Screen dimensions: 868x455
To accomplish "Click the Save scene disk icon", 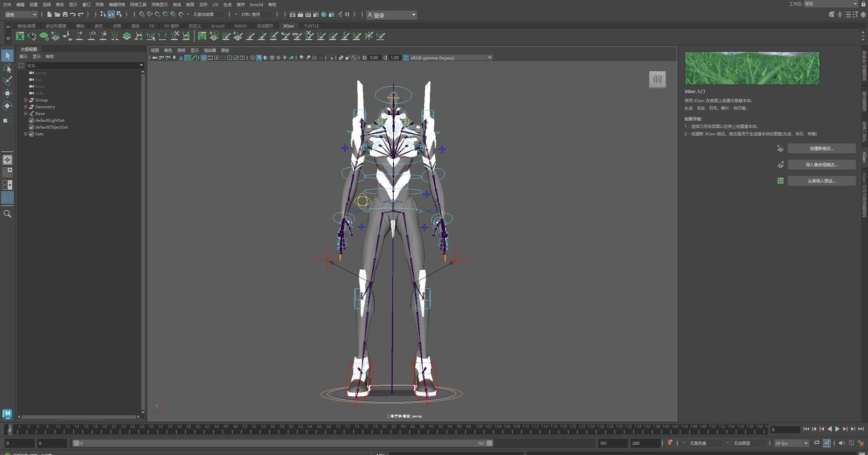I will click(65, 14).
